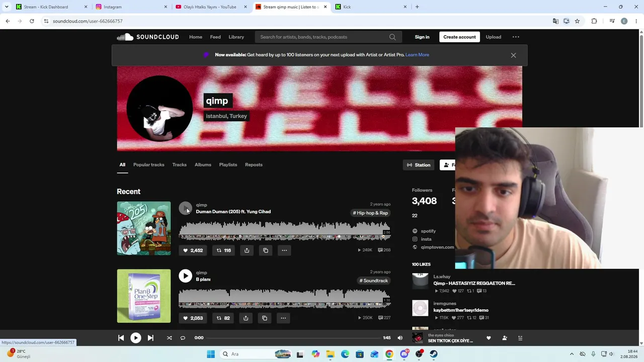
Task: Start the qimp Station
Action: pyautogui.click(x=419, y=165)
